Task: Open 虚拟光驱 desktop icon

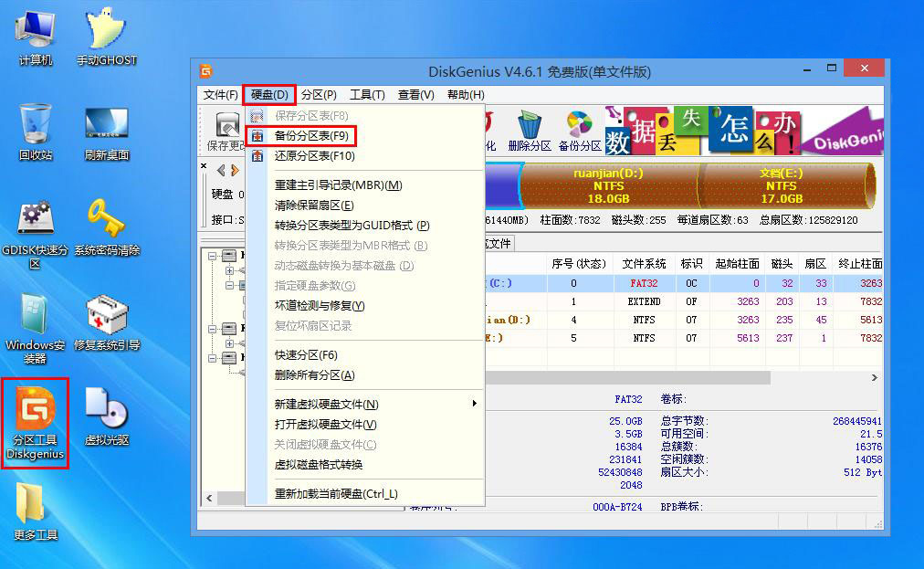Action: [x=107, y=416]
